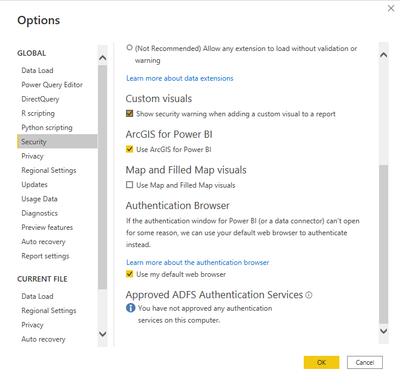The image size is (400, 386).
Task: Click the 'Map and Filled Map visuals' heading
Action: (x=186, y=170)
